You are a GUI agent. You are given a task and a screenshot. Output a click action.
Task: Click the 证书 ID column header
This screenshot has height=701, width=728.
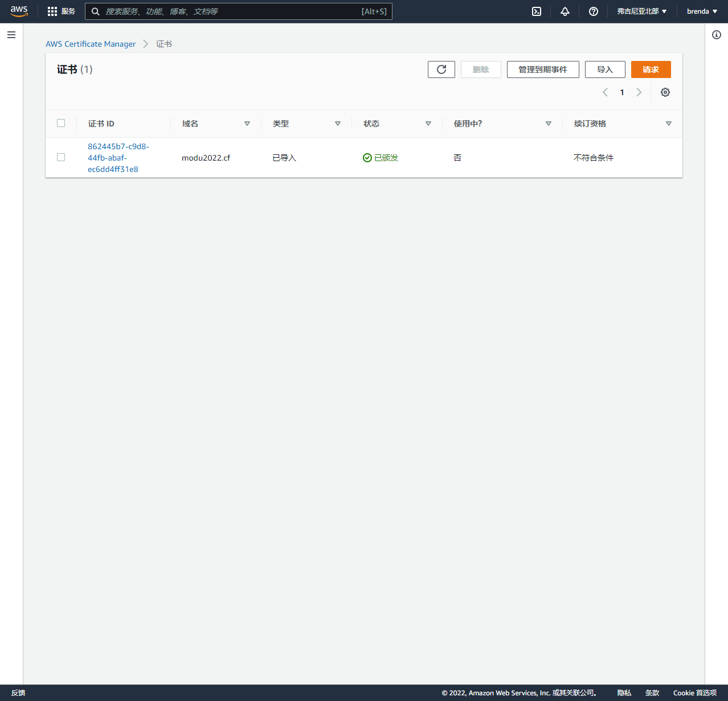[x=101, y=124]
